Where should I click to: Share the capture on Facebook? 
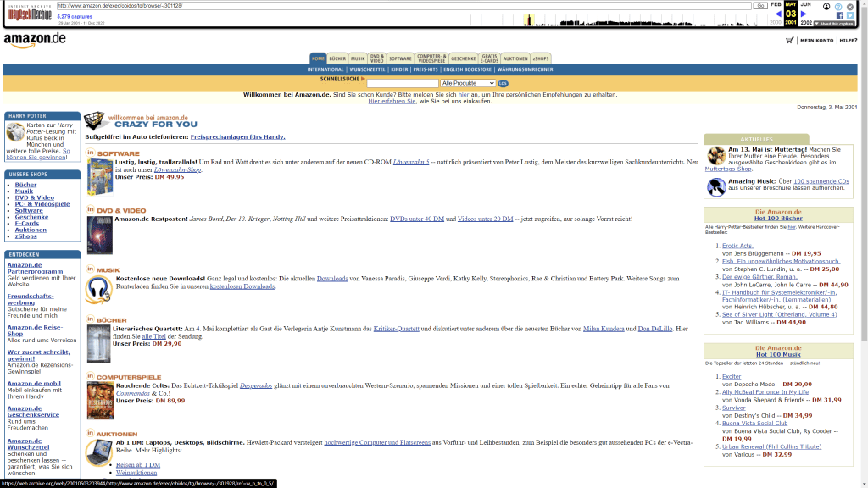[840, 15]
